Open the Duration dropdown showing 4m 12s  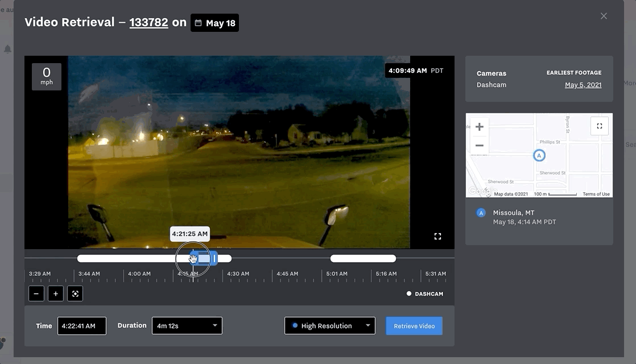(x=186, y=325)
